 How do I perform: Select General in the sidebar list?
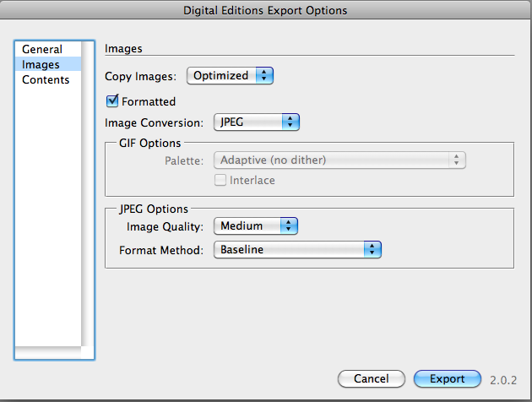coord(42,49)
